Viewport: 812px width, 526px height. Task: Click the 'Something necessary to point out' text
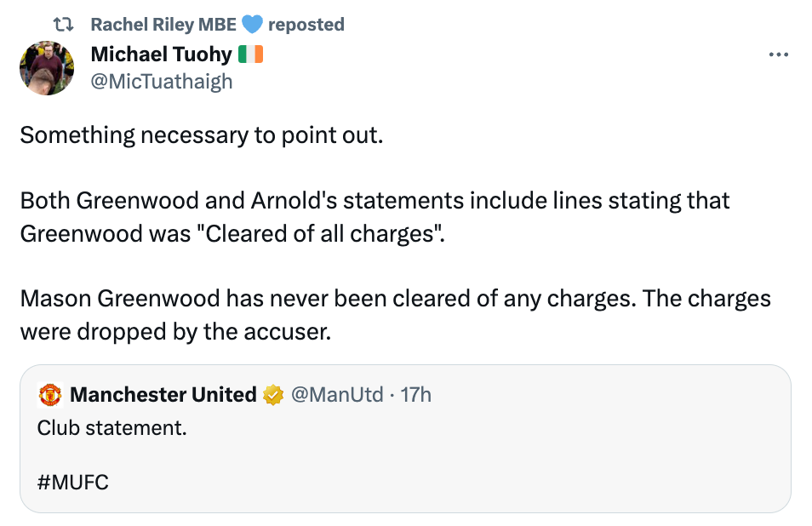pos(202,135)
